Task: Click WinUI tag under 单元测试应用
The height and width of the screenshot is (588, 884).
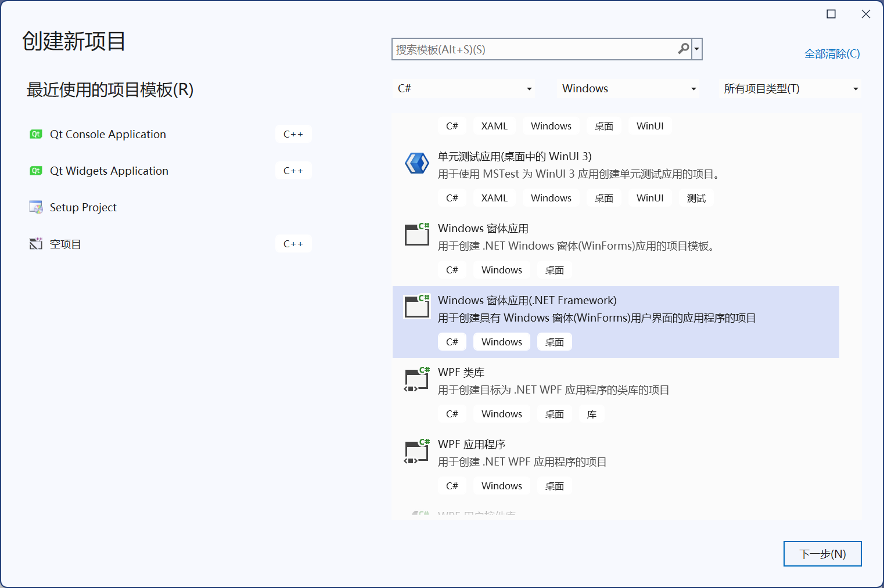Action: tap(650, 198)
